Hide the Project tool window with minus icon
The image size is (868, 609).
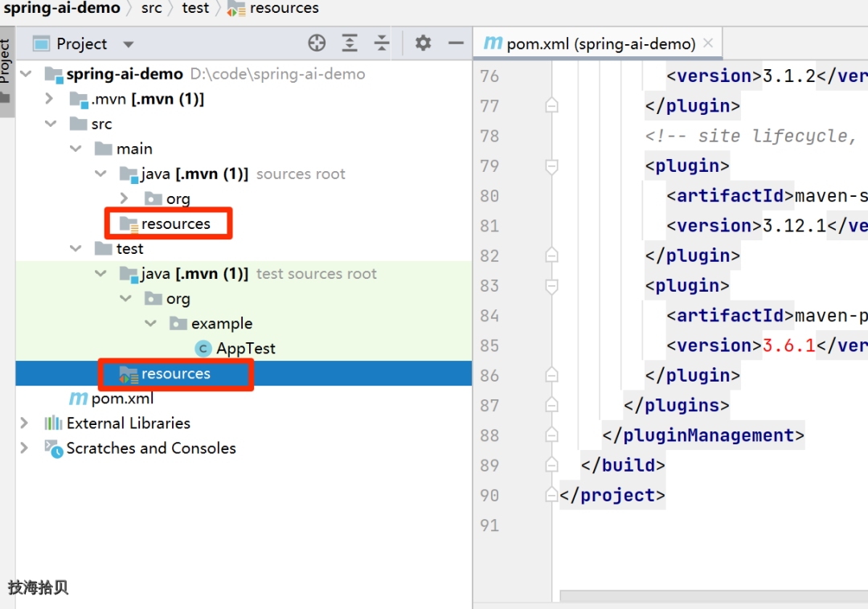(x=456, y=43)
